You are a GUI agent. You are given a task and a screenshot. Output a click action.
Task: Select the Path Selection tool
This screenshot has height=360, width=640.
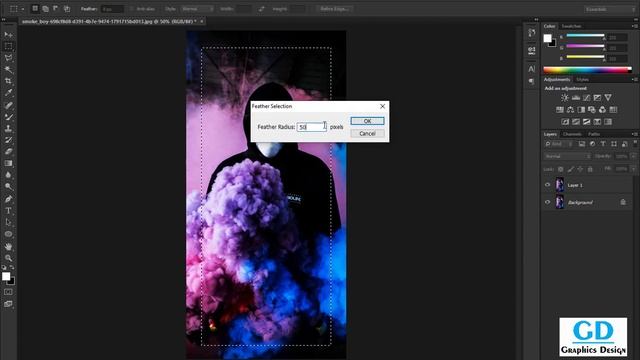(8, 222)
